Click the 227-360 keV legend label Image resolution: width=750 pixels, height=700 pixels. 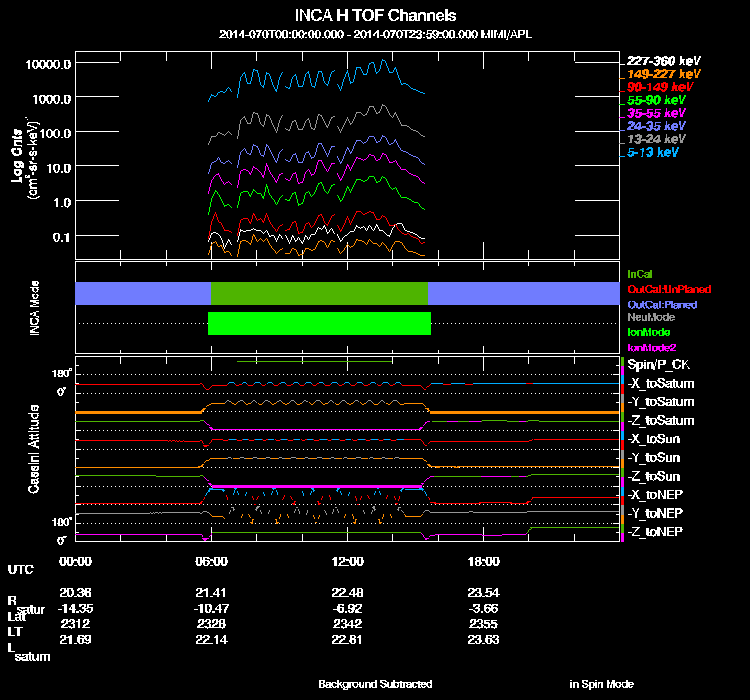tap(663, 61)
